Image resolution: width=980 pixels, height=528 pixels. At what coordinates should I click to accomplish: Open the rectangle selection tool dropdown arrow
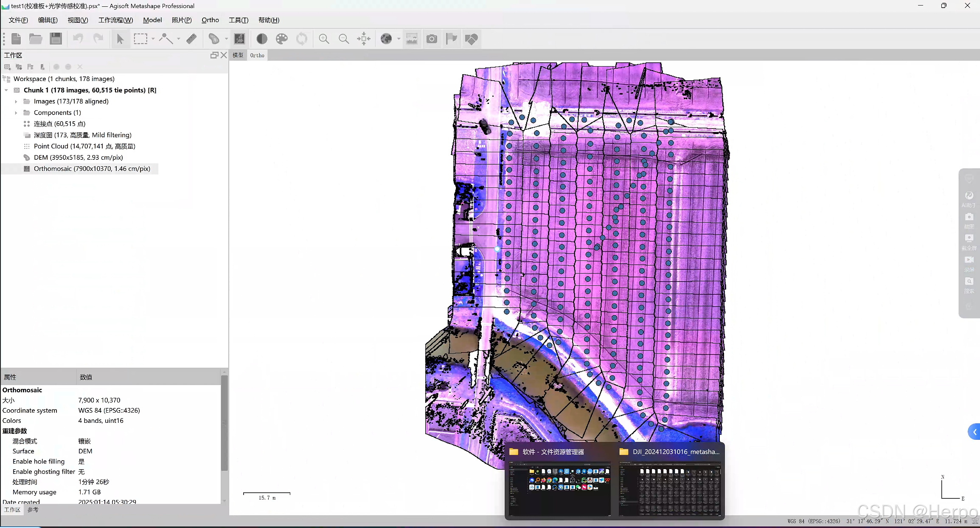153,39
